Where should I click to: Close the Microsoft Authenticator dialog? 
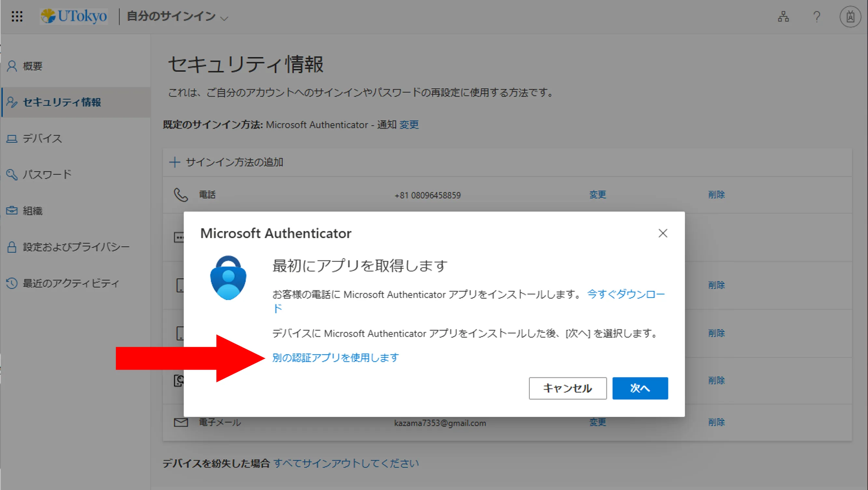pyautogui.click(x=662, y=233)
